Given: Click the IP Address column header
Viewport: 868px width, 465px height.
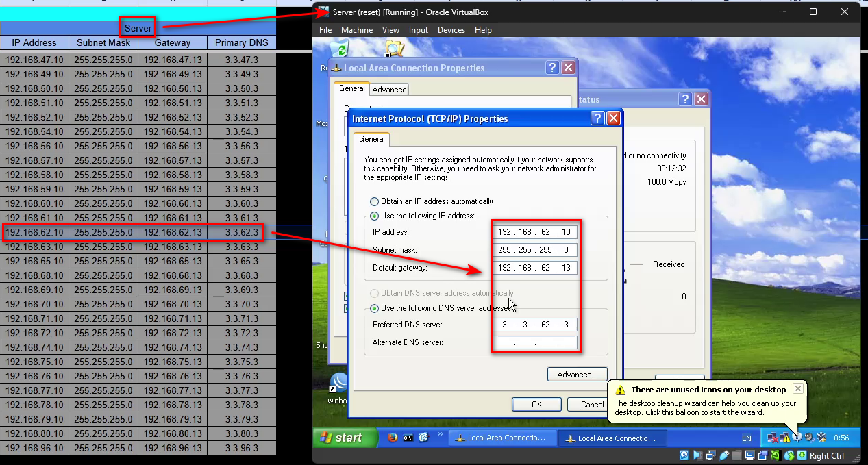Looking at the screenshot, I should [34, 42].
